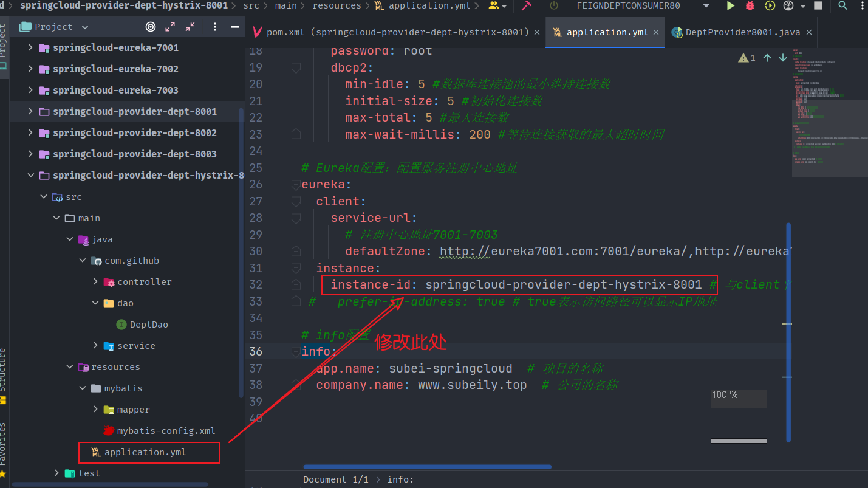Stop the running process
Image resolution: width=868 pixels, height=488 pixels.
[818, 5]
